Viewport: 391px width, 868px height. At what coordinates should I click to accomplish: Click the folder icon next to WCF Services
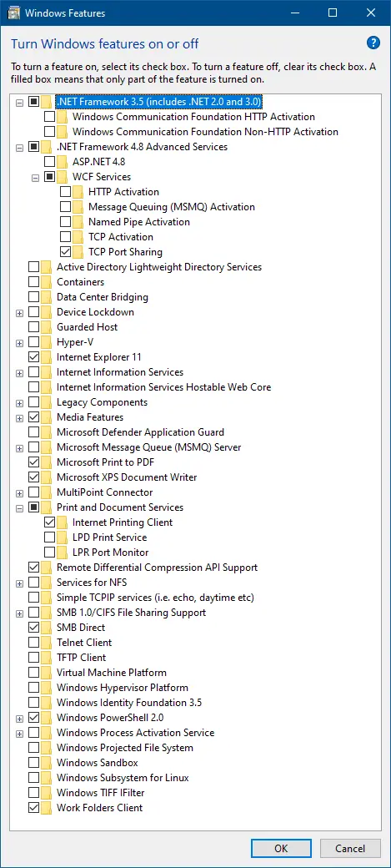click(x=63, y=177)
